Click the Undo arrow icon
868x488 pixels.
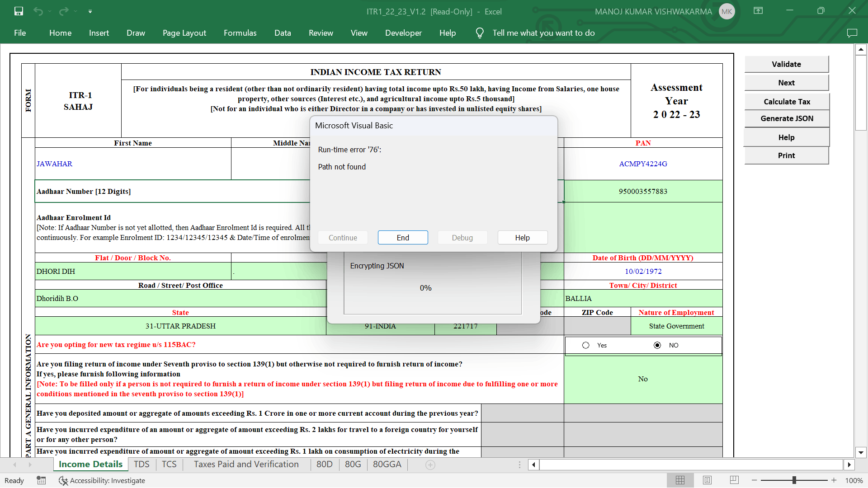pos(38,11)
